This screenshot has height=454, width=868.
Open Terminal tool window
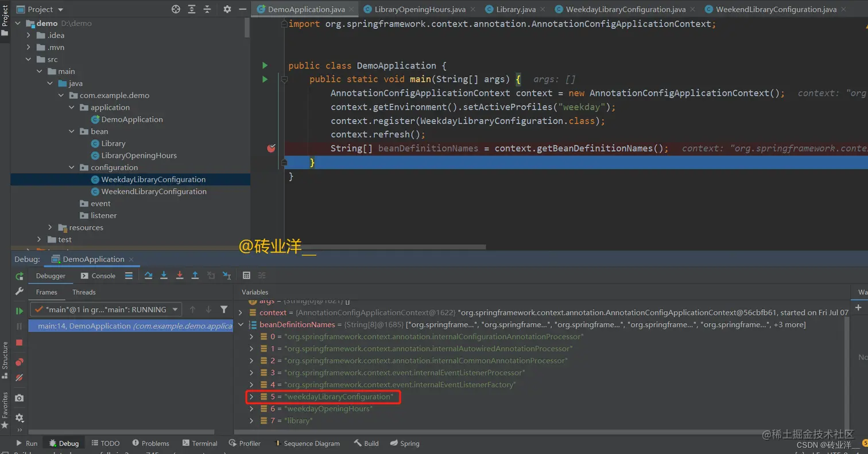[200, 443]
